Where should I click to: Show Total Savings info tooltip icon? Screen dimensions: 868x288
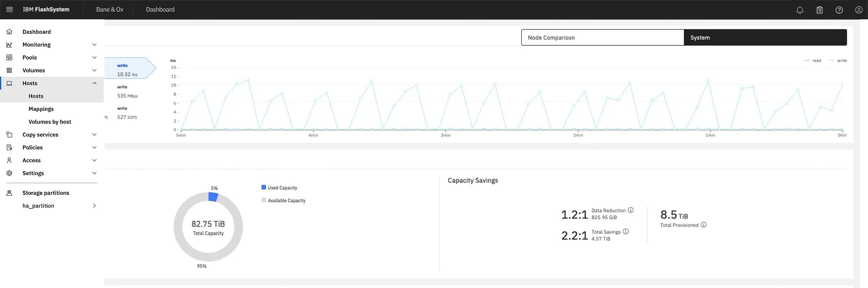(626, 231)
